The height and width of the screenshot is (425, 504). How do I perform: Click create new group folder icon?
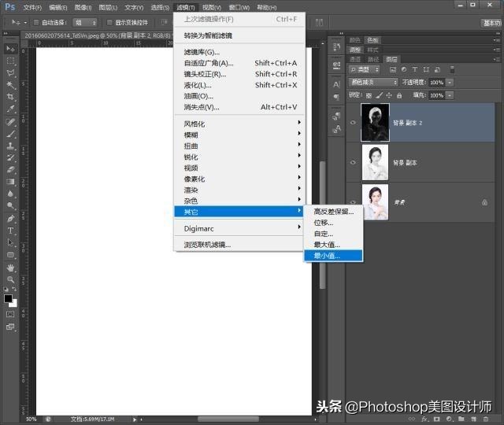pyautogui.click(x=461, y=419)
